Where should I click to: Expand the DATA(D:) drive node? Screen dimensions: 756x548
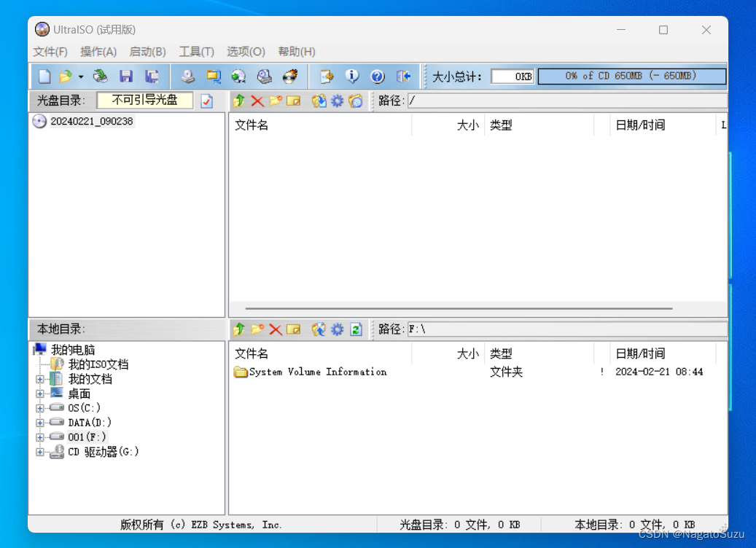(40, 423)
